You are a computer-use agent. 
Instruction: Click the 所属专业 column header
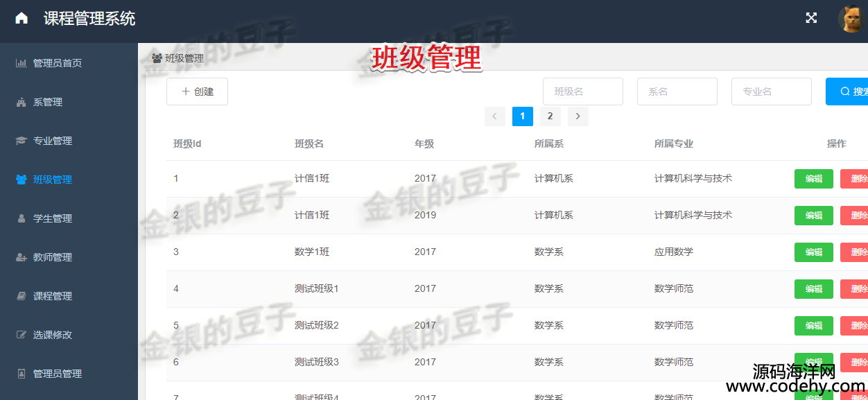click(x=674, y=144)
